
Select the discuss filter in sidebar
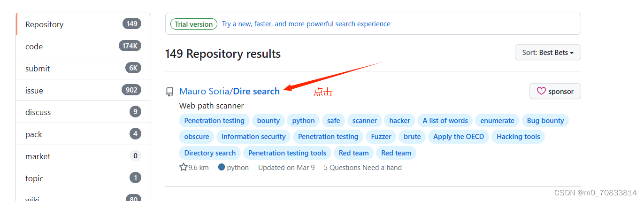pos(84,112)
